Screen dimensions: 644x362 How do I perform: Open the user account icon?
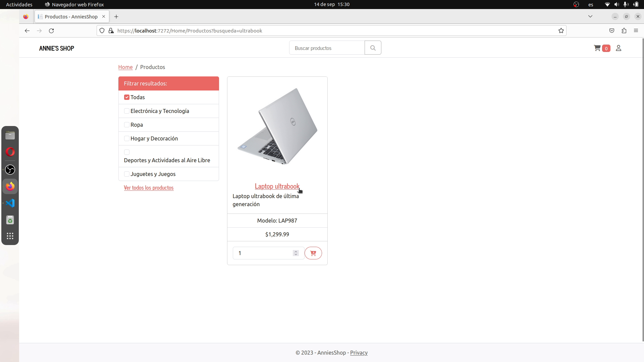619,48
